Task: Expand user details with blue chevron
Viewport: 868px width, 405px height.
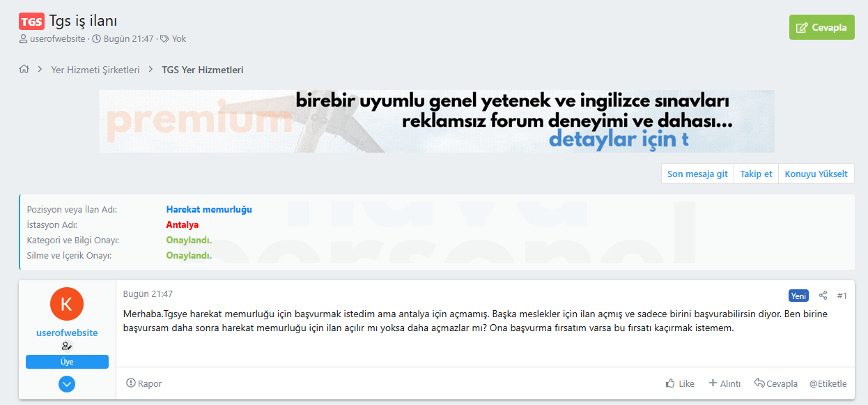Action: click(x=67, y=384)
